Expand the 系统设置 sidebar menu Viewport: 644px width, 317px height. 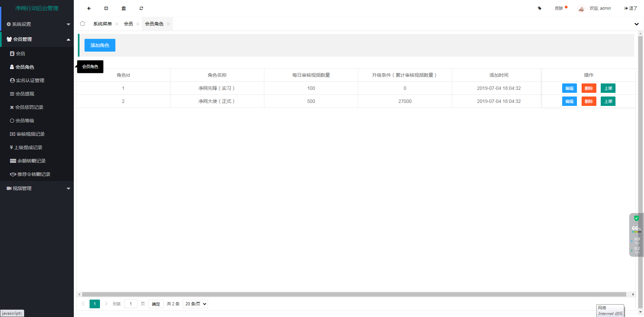click(37, 24)
